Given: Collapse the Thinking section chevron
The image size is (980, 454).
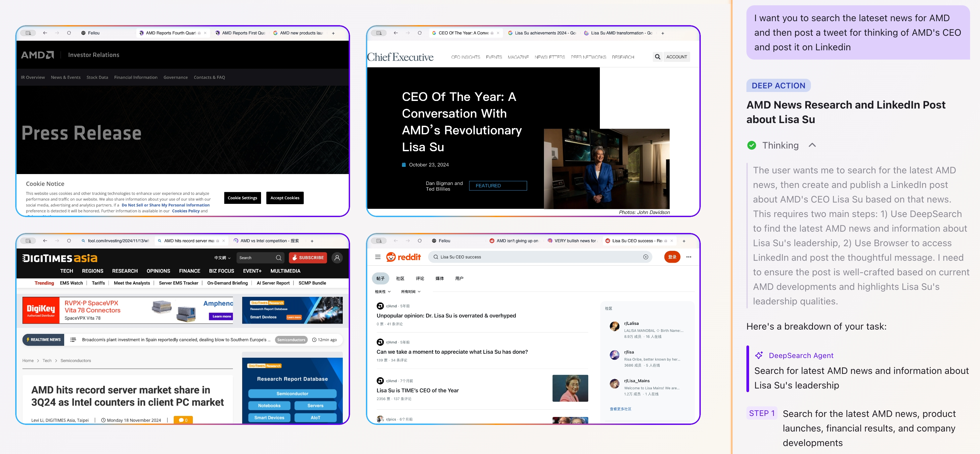Looking at the screenshot, I should (x=812, y=145).
